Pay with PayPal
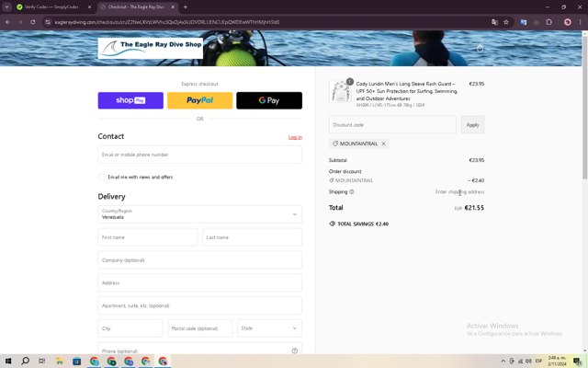This screenshot has width=588, height=368. pos(200,100)
